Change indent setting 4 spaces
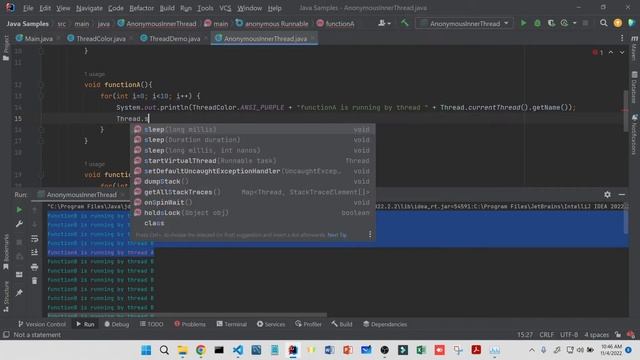Screen dimensions: 640x360 (596, 335)
